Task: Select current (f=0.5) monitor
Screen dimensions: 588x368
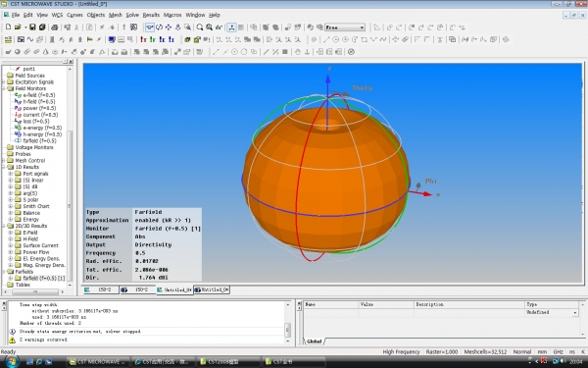Action: (x=40, y=115)
